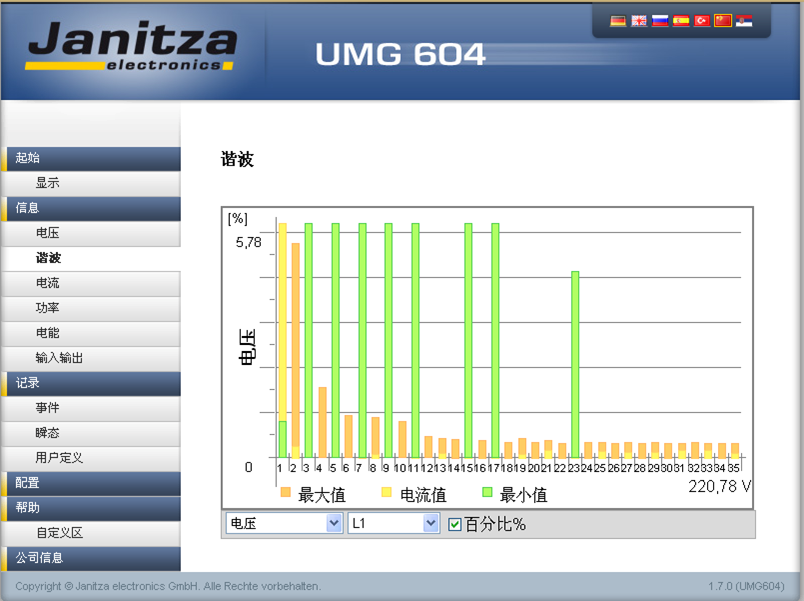Open the 电压 measurement dropdown below the chart
Screen dimensions: 804x601
(284, 523)
